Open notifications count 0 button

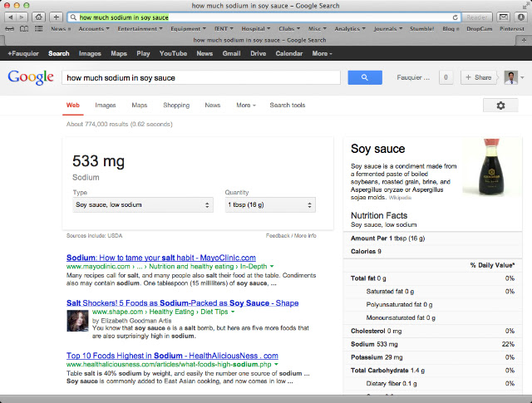pos(446,77)
